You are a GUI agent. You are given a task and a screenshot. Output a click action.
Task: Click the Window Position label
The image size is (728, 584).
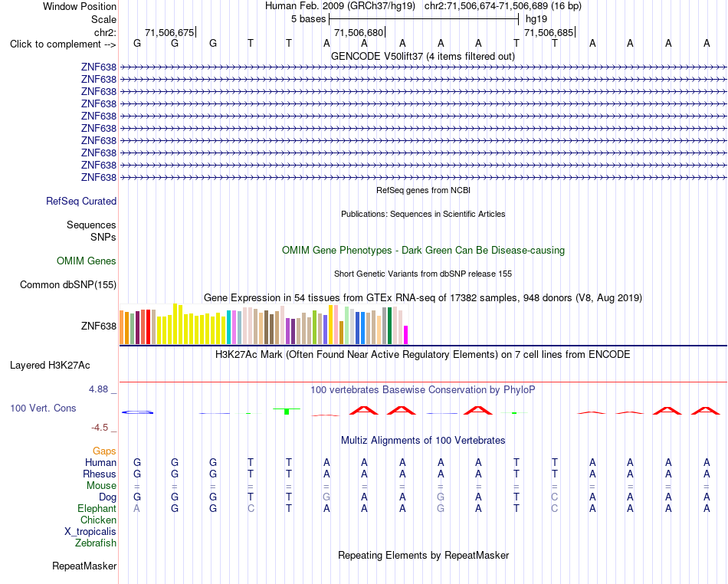pyautogui.click(x=80, y=6)
